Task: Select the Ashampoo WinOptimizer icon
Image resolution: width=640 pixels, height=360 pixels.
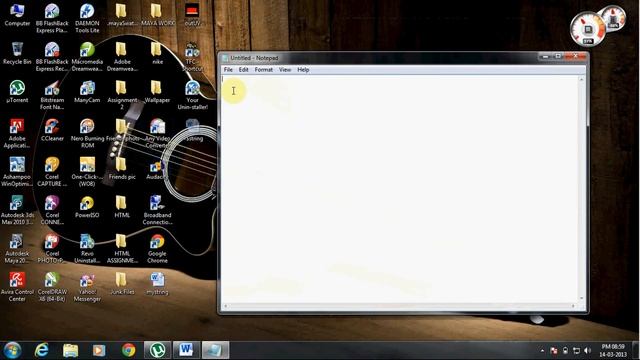Action: [17, 172]
